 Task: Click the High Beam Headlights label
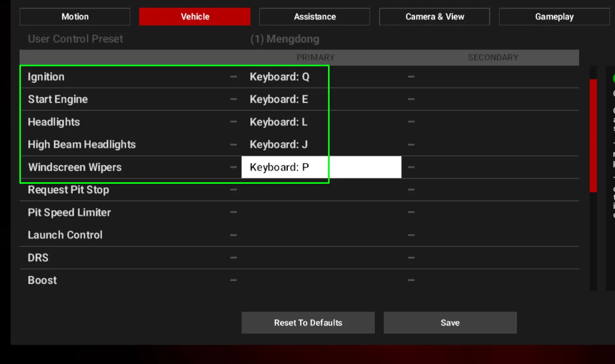(82, 144)
